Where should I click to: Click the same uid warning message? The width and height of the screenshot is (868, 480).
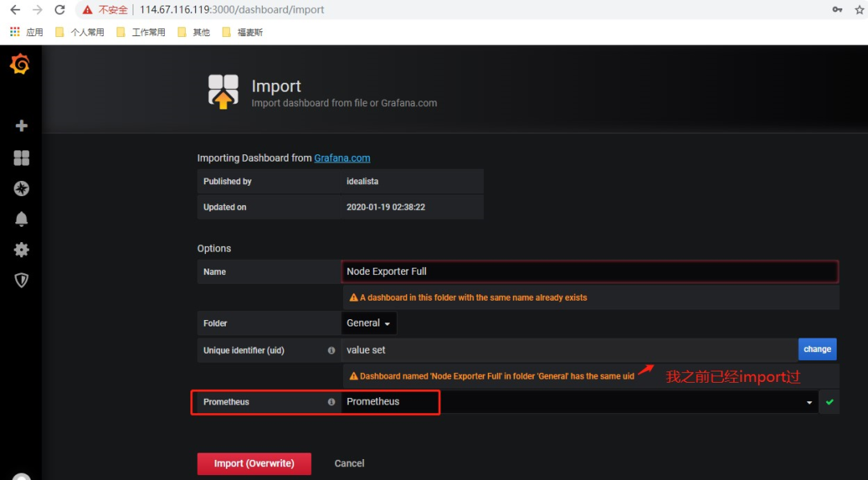click(492, 376)
